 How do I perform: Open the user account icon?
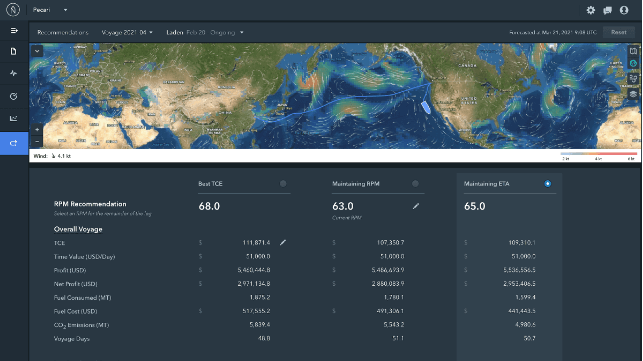(624, 10)
